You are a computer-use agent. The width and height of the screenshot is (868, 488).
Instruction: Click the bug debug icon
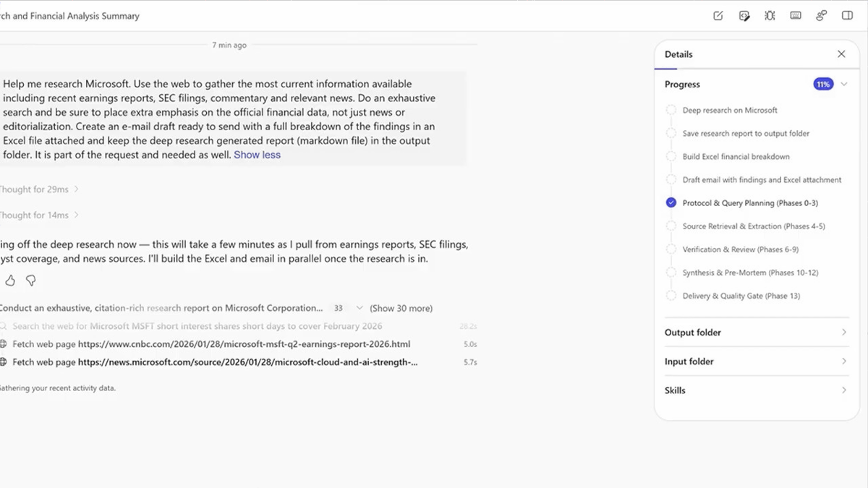(770, 16)
